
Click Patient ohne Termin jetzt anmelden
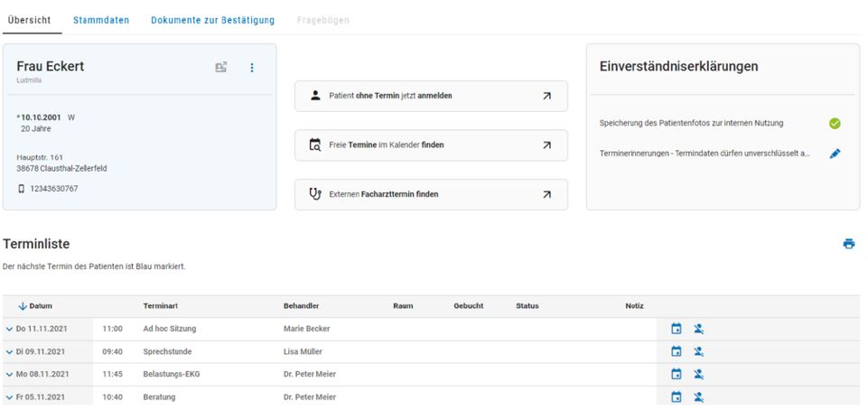pyautogui.click(x=431, y=96)
